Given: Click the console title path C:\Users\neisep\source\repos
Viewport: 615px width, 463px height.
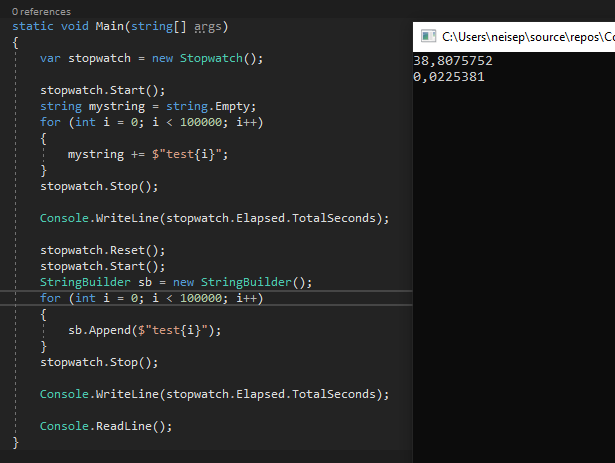Looking at the screenshot, I should 528,37.
